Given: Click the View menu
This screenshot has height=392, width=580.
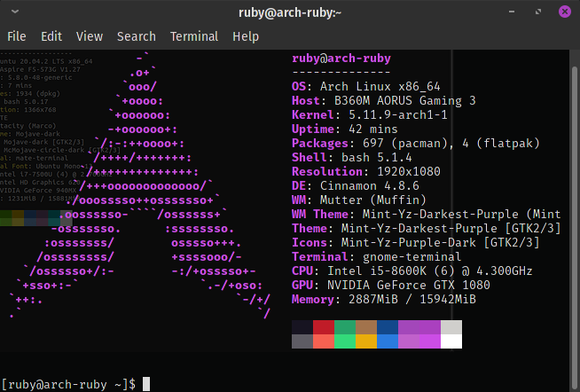Looking at the screenshot, I should coord(90,36).
